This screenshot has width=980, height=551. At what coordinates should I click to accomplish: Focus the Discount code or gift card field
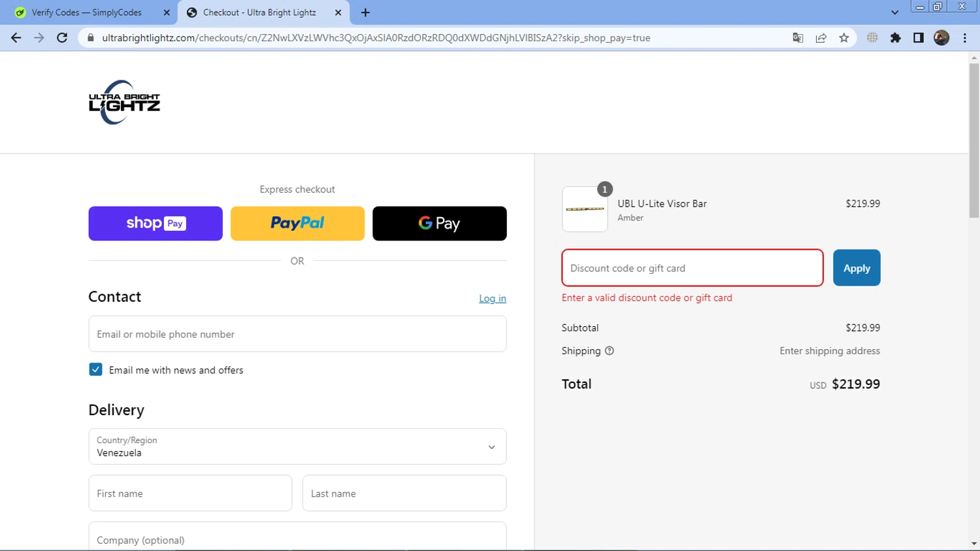(693, 268)
